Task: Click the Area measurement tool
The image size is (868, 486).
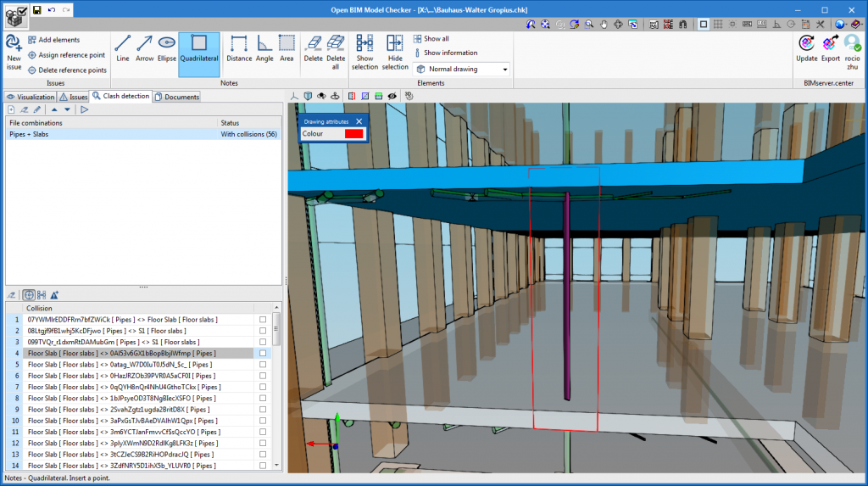Action: (287, 48)
